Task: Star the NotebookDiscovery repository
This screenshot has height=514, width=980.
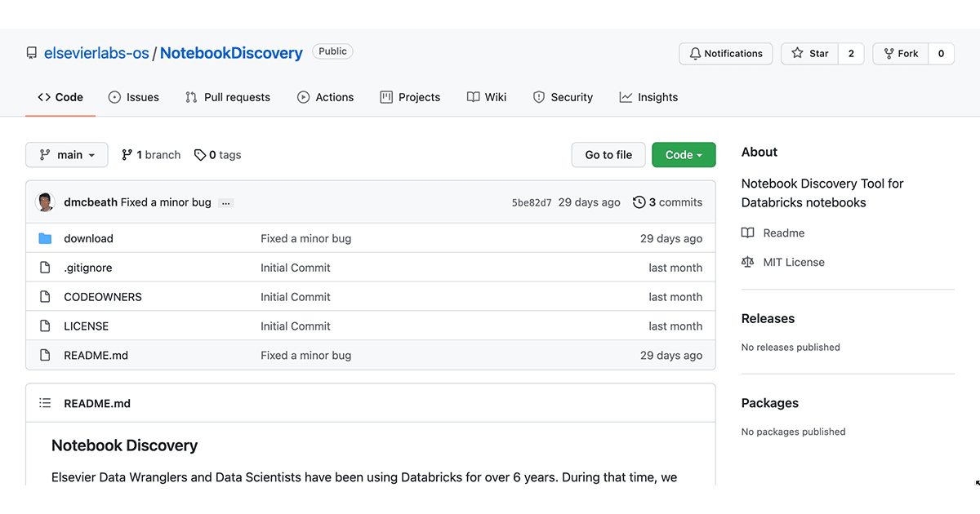Action: tap(809, 54)
